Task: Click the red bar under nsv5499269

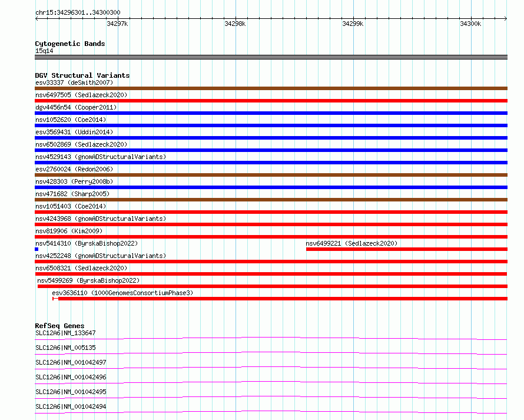Action: click(x=273, y=286)
